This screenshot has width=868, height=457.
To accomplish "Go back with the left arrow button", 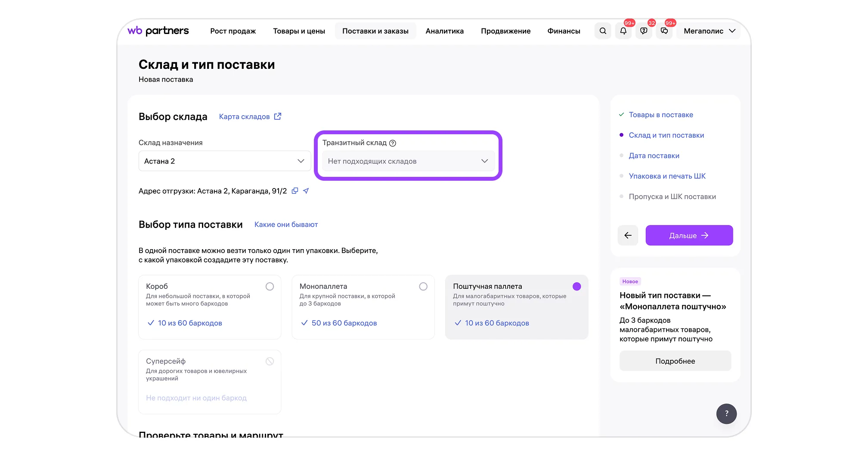I will click(x=628, y=235).
